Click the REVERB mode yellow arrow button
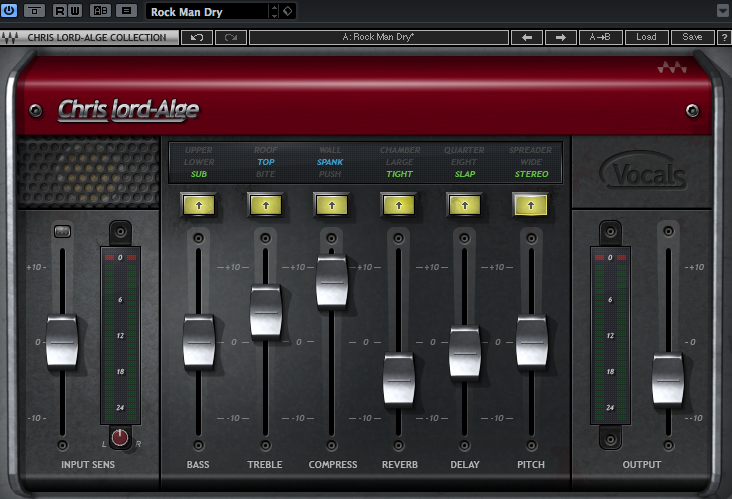732x499 pixels. (x=399, y=205)
